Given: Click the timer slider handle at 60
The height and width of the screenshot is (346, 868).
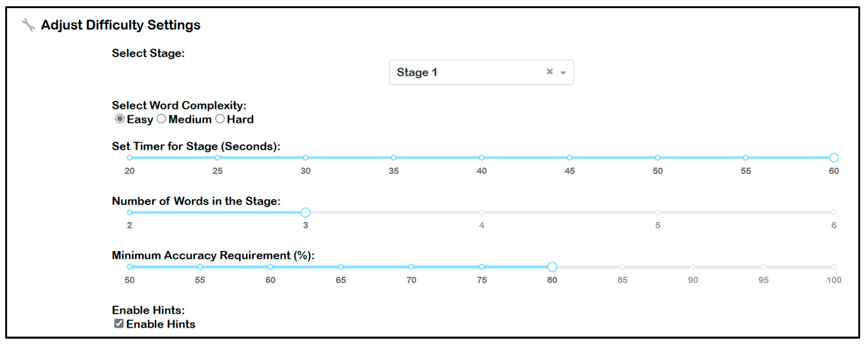Looking at the screenshot, I should pyautogui.click(x=834, y=158).
